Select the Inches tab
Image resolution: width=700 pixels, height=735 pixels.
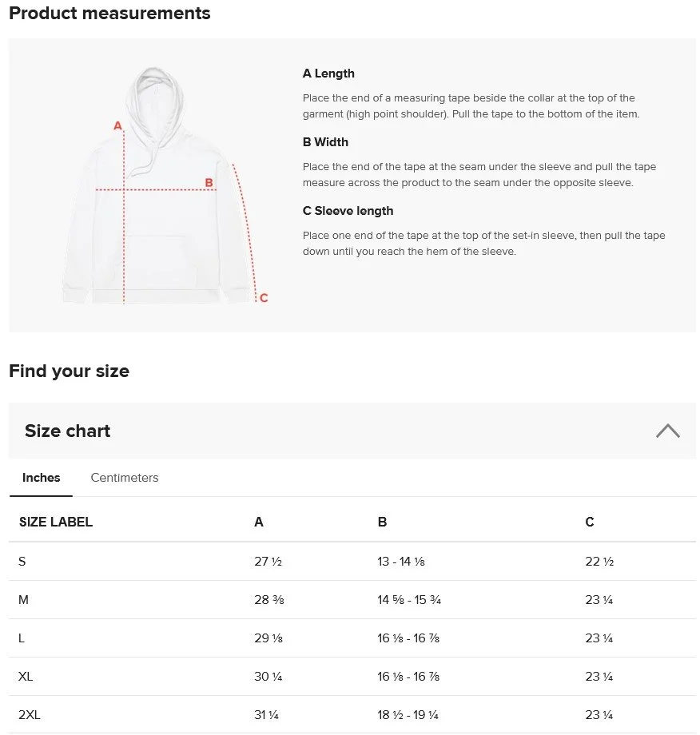tap(42, 477)
